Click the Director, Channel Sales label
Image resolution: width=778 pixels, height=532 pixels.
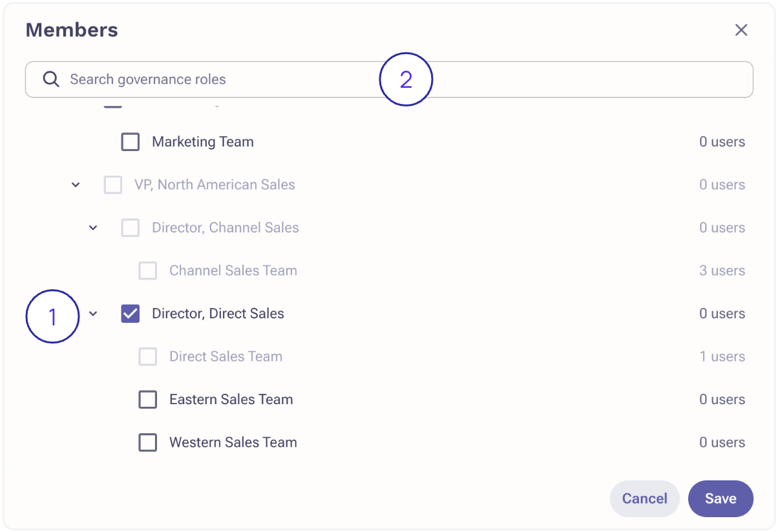pos(226,228)
